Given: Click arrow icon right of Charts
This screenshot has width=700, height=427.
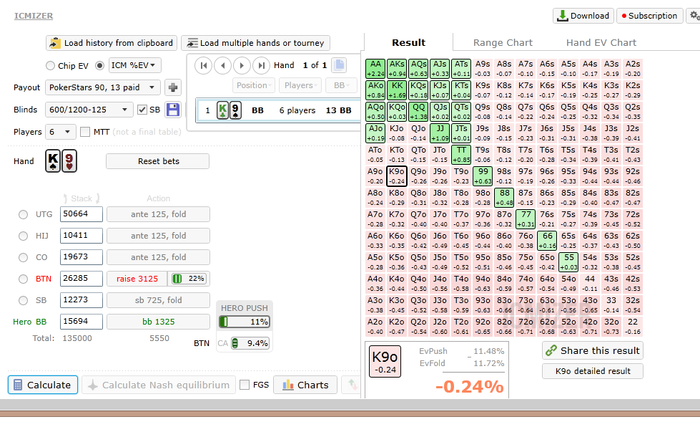Looking at the screenshot, I should 352,385.
